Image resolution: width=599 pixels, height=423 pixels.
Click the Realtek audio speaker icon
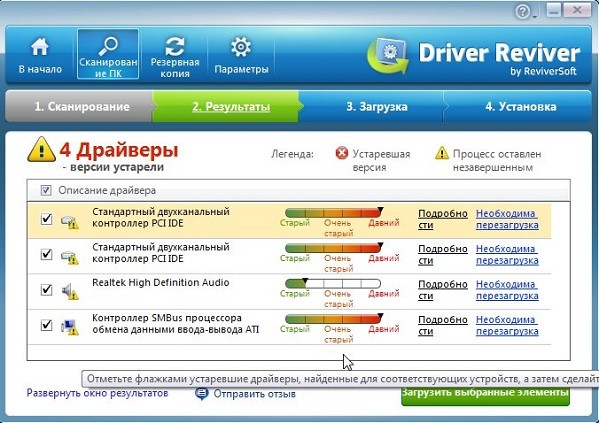pyautogui.click(x=70, y=292)
